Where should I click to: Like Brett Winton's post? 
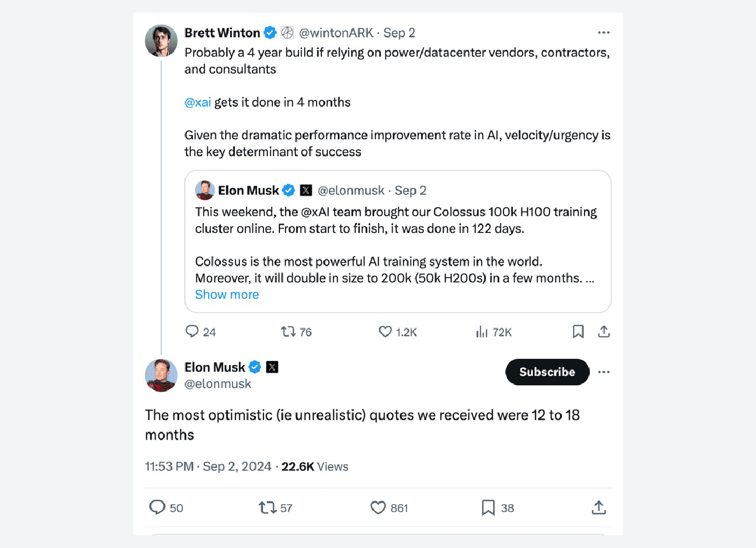(x=385, y=332)
